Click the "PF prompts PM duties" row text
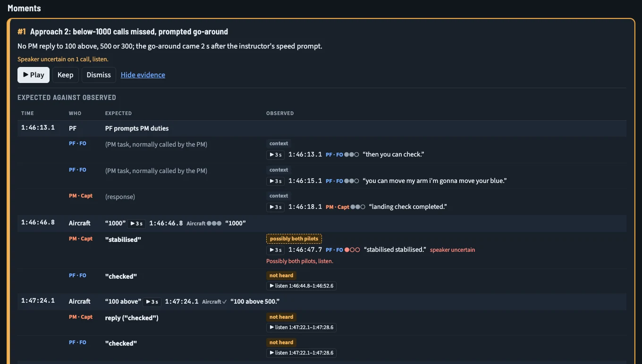642x364 pixels. [x=137, y=128]
